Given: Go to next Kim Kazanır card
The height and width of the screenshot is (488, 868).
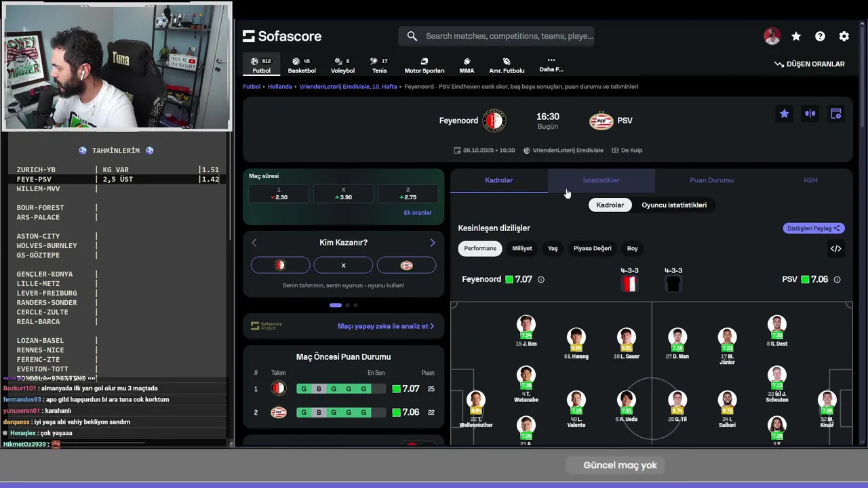Looking at the screenshot, I should click(433, 243).
